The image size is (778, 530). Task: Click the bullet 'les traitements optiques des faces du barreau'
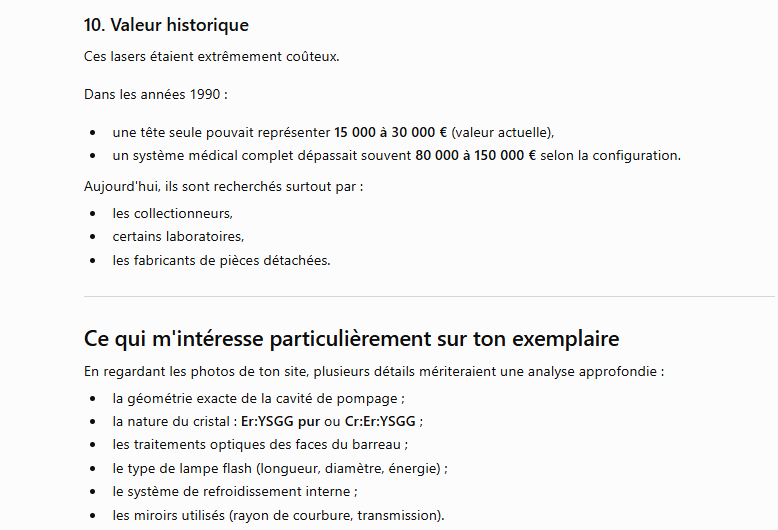pyautogui.click(x=260, y=444)
